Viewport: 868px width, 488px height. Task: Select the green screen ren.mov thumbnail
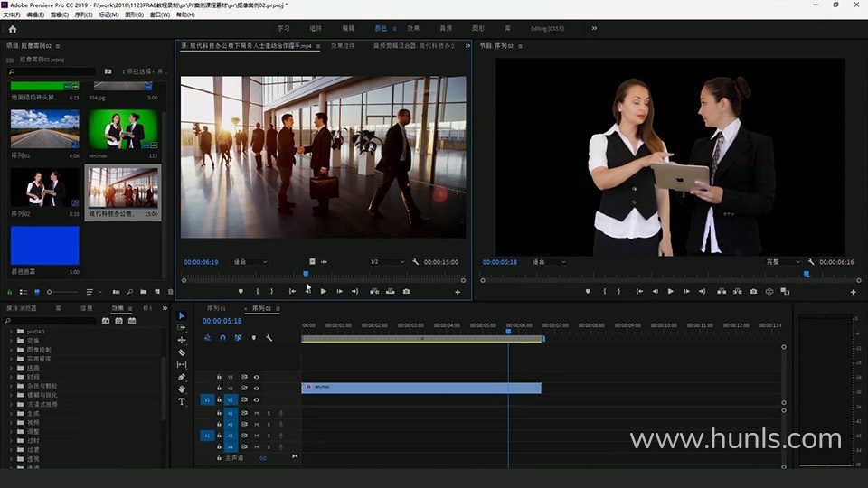pyautogui.click(x=123, y=128)
